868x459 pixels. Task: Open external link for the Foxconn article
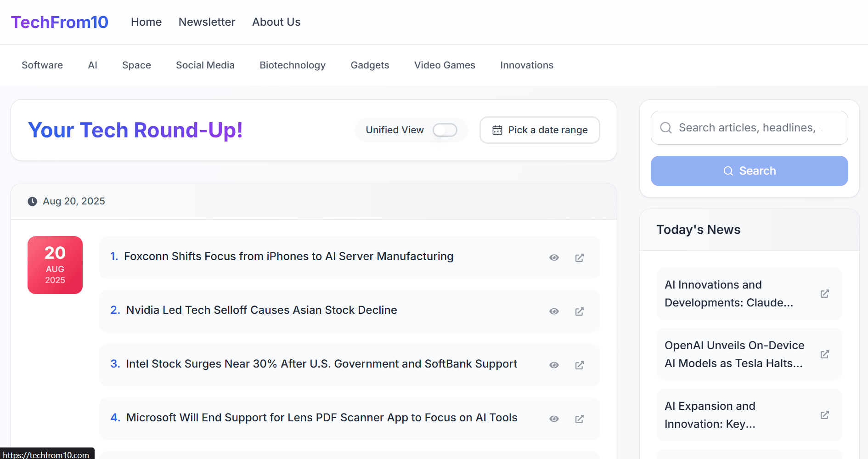(x=579, y=258)
